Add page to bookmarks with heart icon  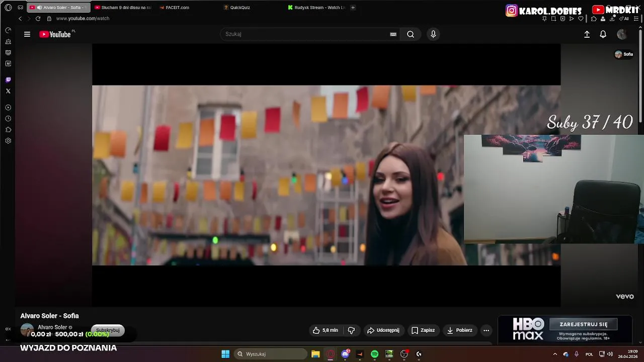pyautogui.click(x=581, y=19)
